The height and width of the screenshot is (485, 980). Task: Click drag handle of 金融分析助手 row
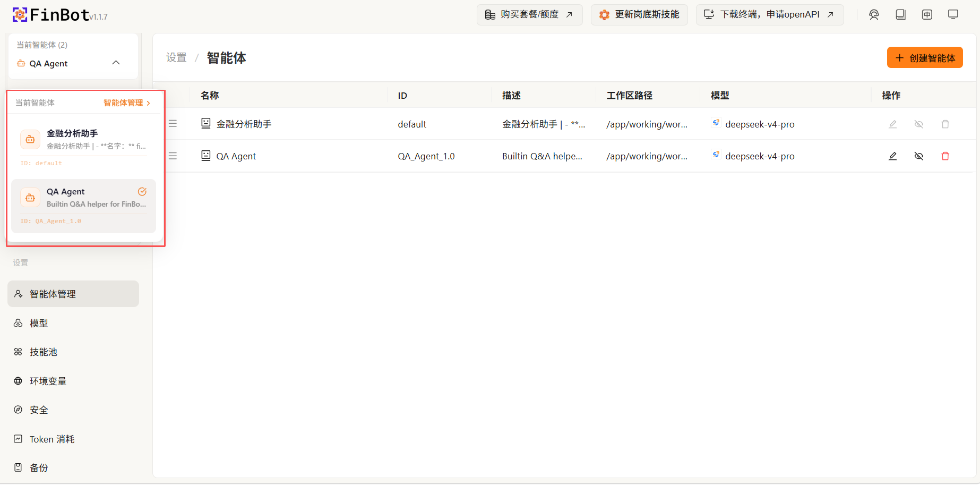pos(173,124)
